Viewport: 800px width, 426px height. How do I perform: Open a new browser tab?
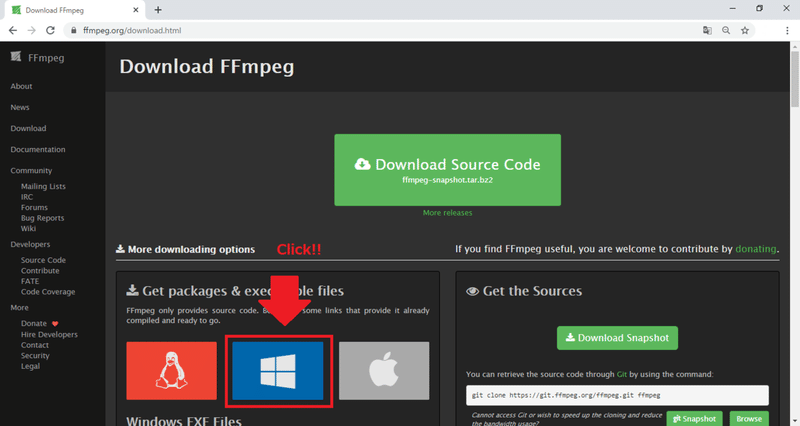[158, 10]
